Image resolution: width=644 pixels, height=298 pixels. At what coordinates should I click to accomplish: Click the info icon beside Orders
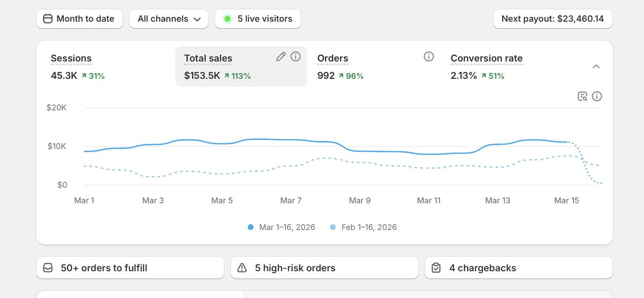tap(429, 56)
